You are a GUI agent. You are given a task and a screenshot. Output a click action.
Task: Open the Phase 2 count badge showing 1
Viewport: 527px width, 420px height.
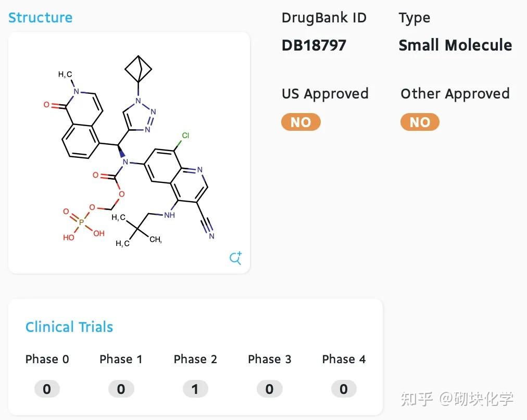tap(195, 389)
